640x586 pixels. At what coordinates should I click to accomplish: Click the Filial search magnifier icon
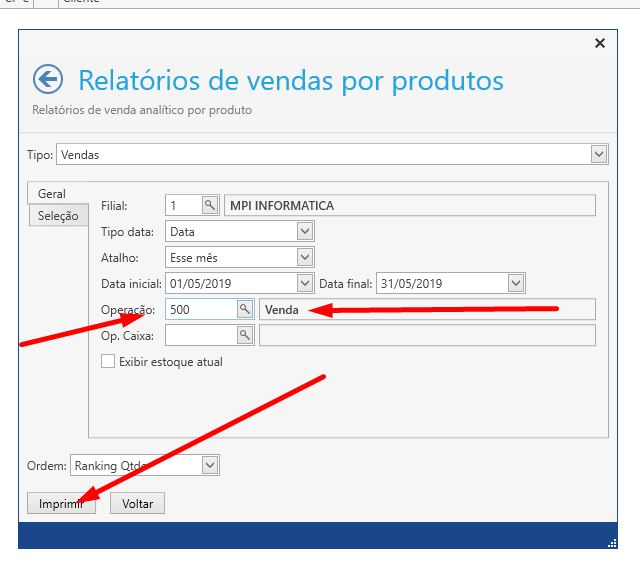tap(210, 206)
